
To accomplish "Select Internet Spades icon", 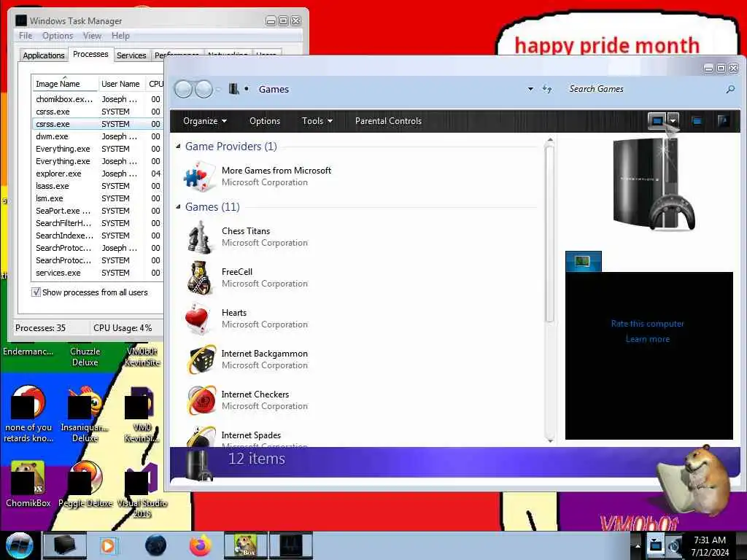I will coord(201,436).
